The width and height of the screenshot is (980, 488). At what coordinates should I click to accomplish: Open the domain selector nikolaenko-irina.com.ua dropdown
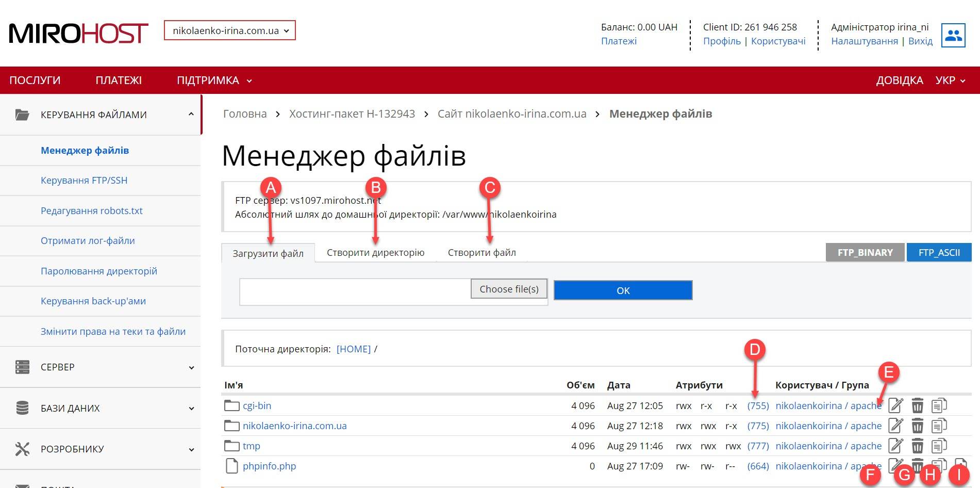pos(230,30)
